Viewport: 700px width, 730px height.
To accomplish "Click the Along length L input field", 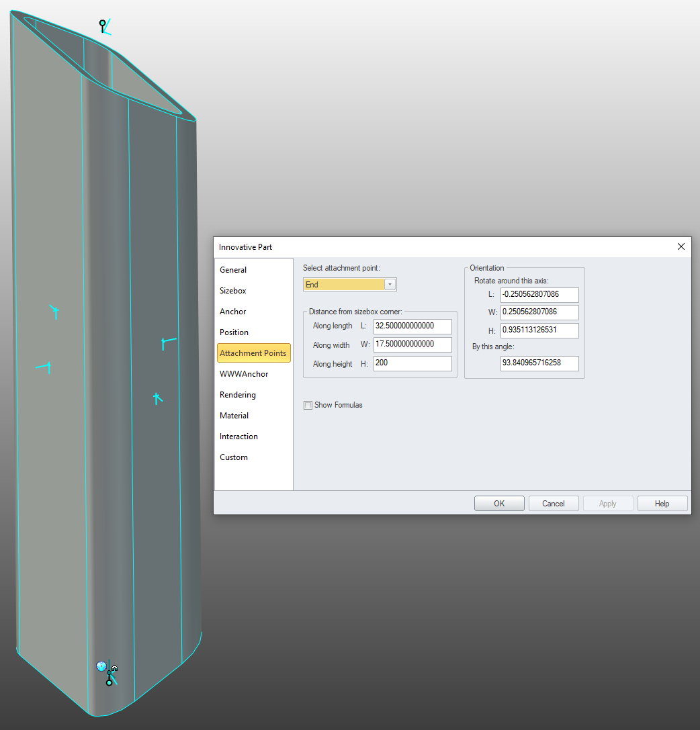I will click(x=412, y=326).
